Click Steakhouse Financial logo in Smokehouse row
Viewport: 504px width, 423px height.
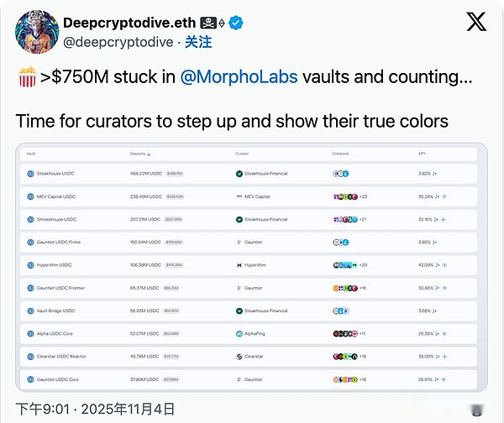pyautogui.click(x=239, y=220)
